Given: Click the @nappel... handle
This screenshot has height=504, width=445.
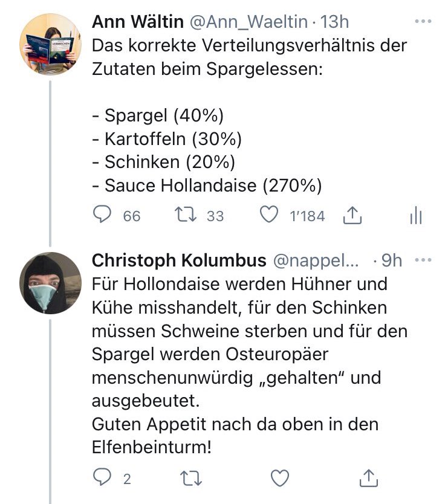Looking at the screenshot, I should click(x=316, y=260).
